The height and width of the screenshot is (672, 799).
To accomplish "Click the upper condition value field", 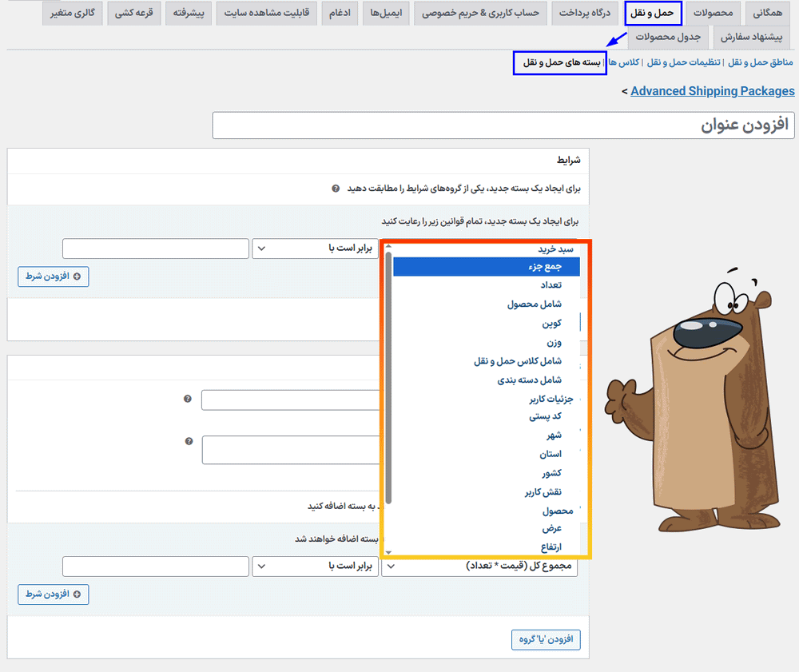I will 156,249.
